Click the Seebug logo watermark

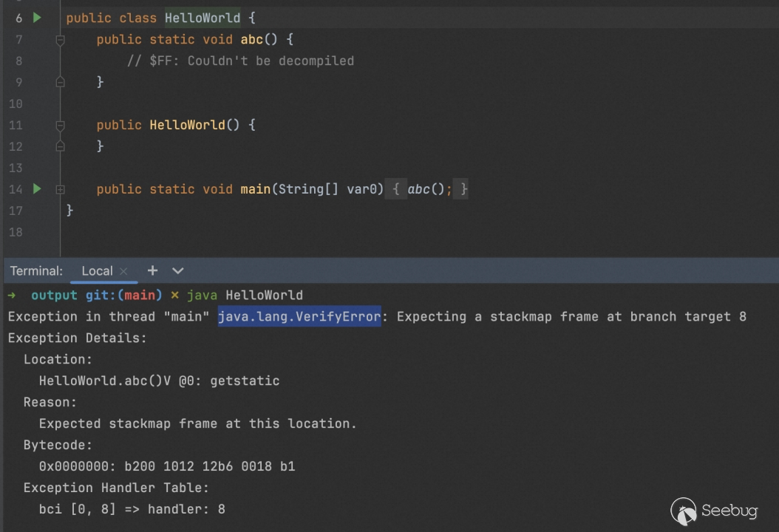coord(714,511)
